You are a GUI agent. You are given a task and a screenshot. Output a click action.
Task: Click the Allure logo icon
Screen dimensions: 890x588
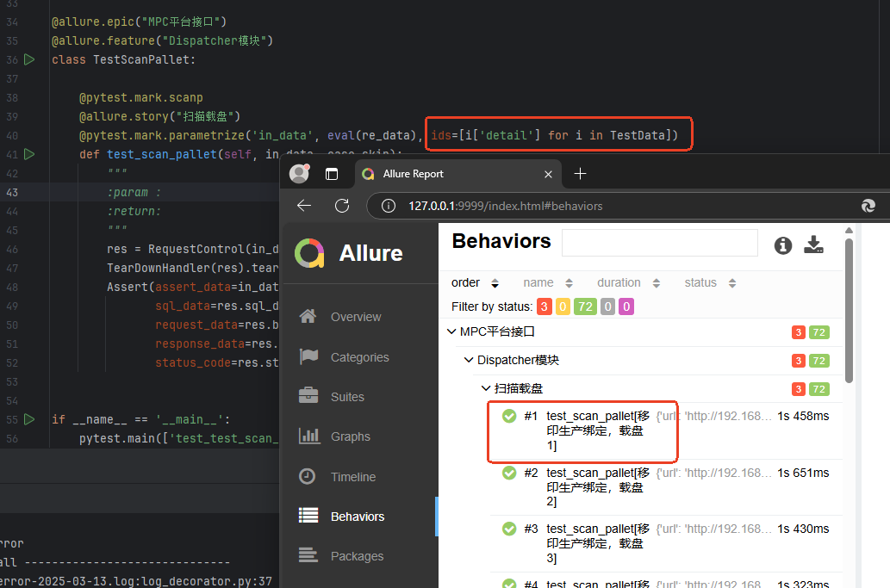point(309,253)
